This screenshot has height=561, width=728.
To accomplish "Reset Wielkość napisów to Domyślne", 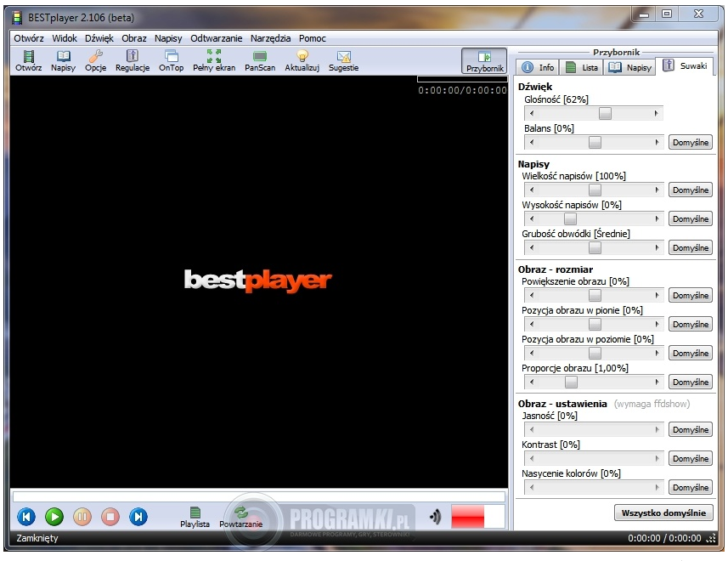I will coord(691,190).
